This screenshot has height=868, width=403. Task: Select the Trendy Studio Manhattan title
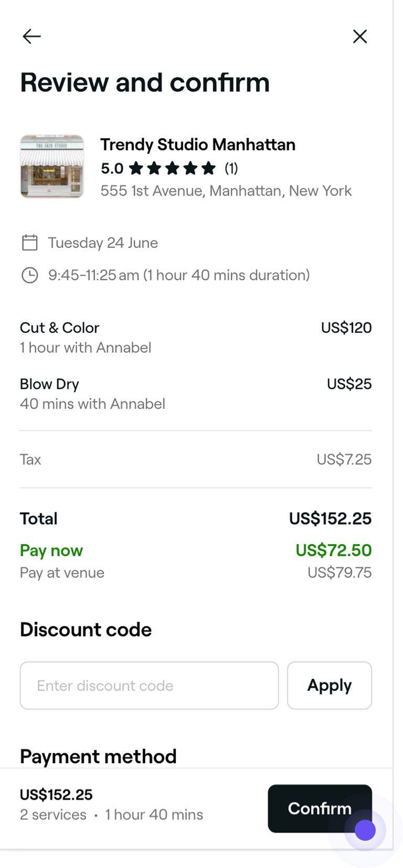pos(198,144)
